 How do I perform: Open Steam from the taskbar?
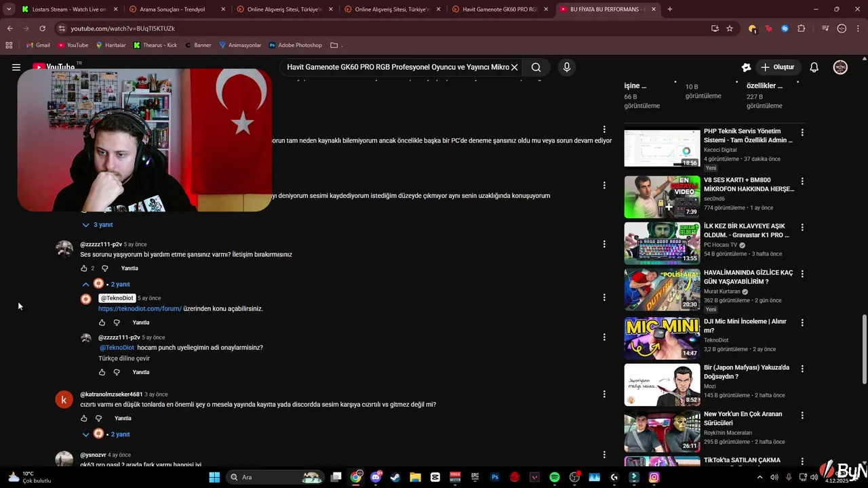[395, 477]
